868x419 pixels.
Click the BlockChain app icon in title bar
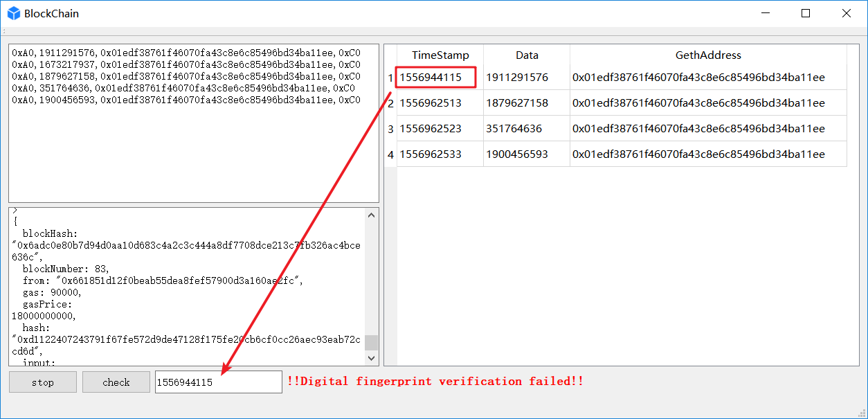click(x=14, y=13)
